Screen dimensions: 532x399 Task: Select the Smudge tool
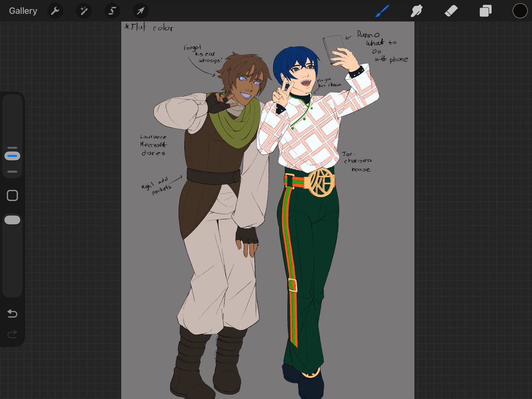click(417, 11)
